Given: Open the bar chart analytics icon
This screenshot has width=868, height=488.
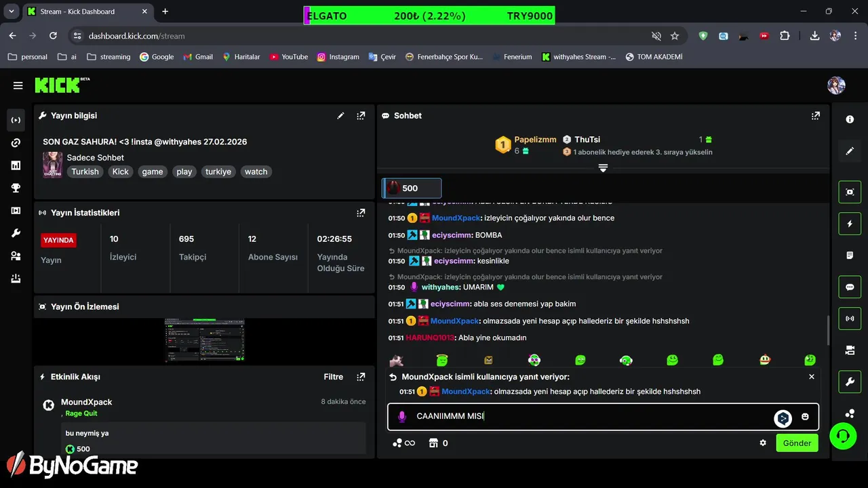Looking at the screenshot, I should (x=16, y=165).
